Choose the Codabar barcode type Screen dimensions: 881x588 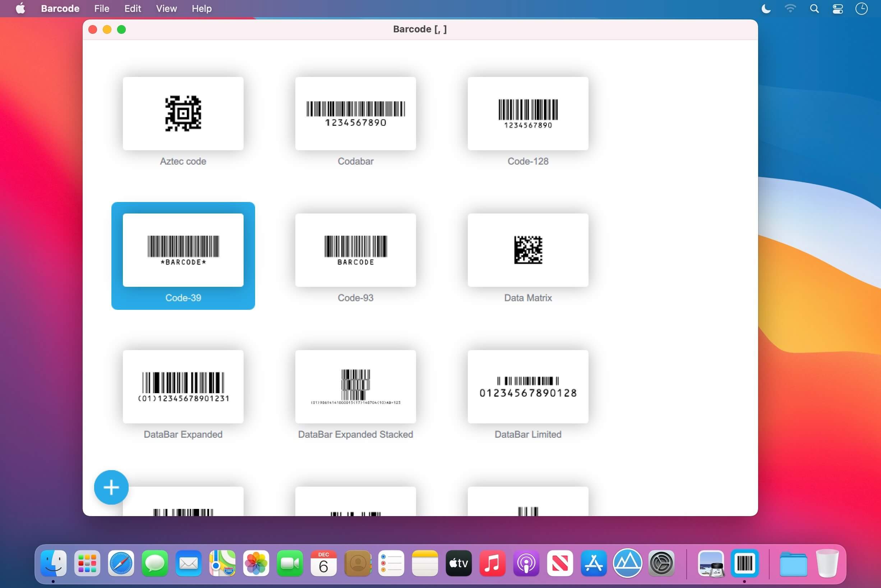[x=355, y=114]
